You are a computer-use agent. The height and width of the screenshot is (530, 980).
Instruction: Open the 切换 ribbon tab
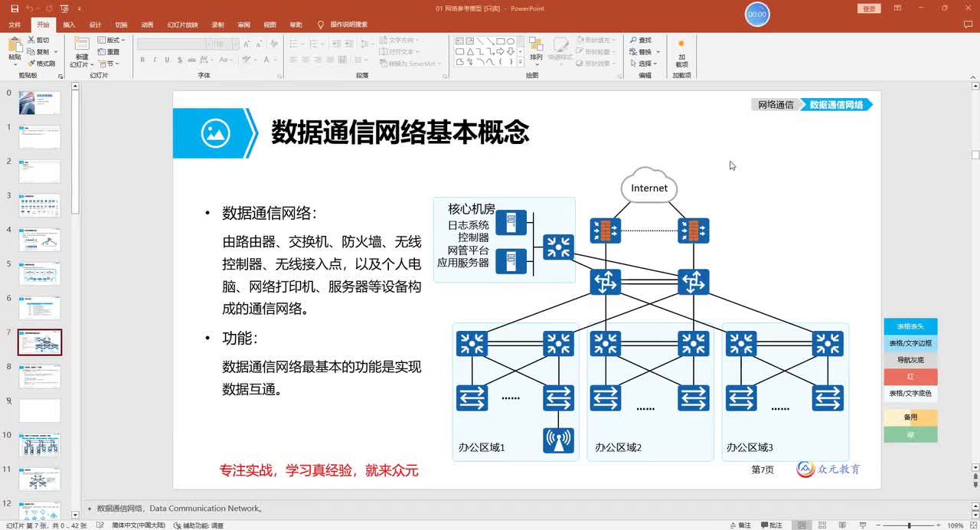(x=121, y=25)
